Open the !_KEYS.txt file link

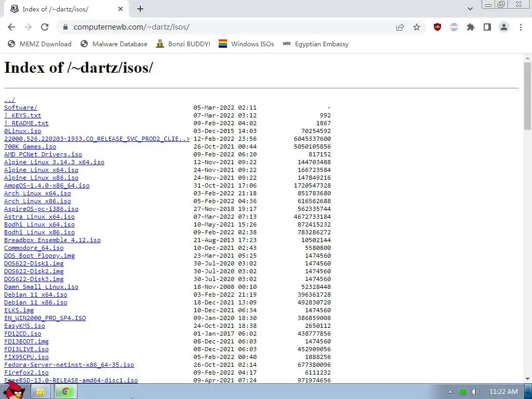(22, 115)
